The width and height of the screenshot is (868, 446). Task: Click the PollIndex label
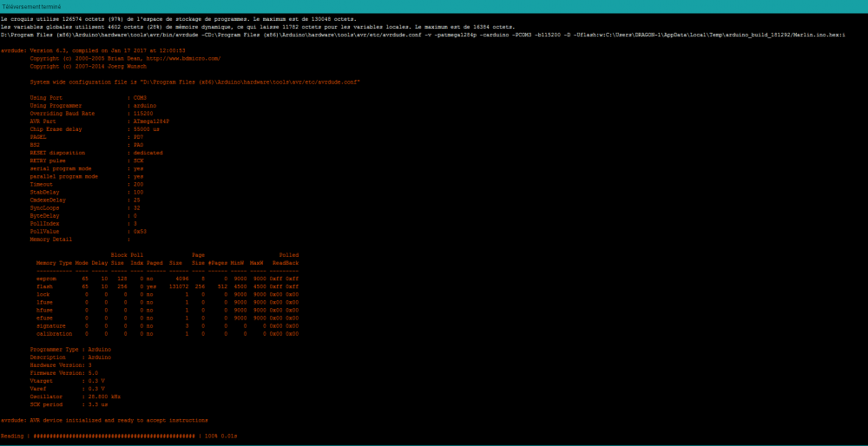coord(46,224)
